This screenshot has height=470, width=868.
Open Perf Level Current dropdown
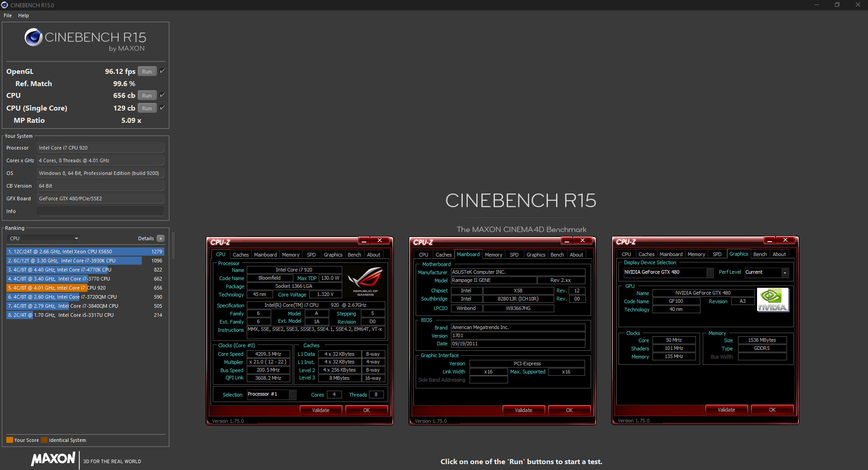click(x=767, y=272)
